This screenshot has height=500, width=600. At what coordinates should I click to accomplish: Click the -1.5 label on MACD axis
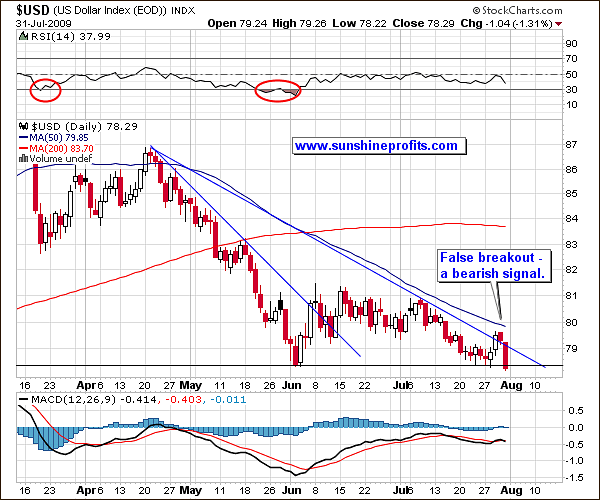point(574,477)
